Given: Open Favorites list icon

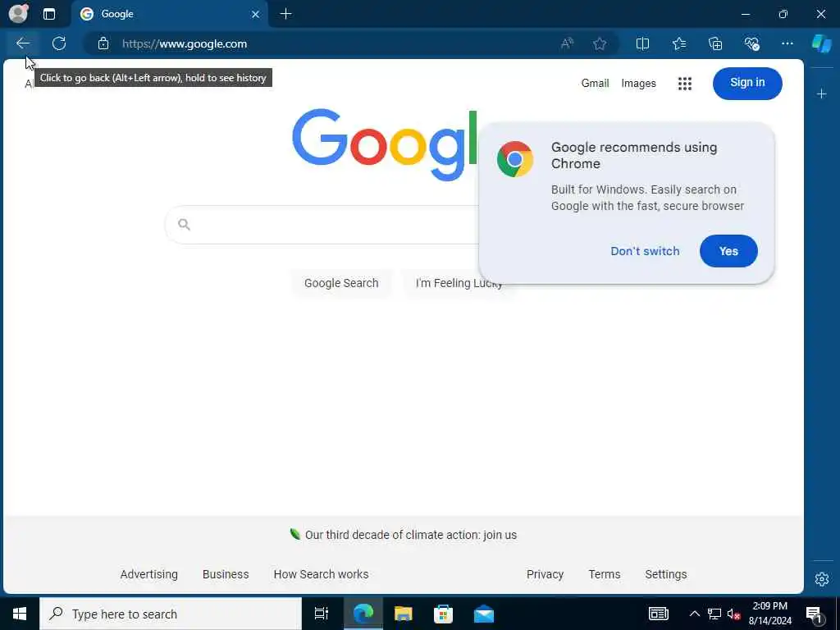Looking at the screenshot, I should (678, 43).
